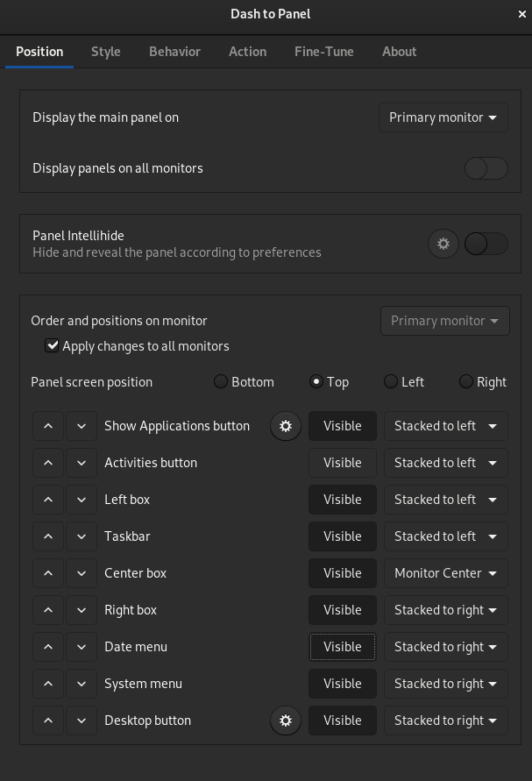Viewport: 532px width, 781px height.
Task: Open Center box Monitor Center dropdown
Action: (446, 573)
